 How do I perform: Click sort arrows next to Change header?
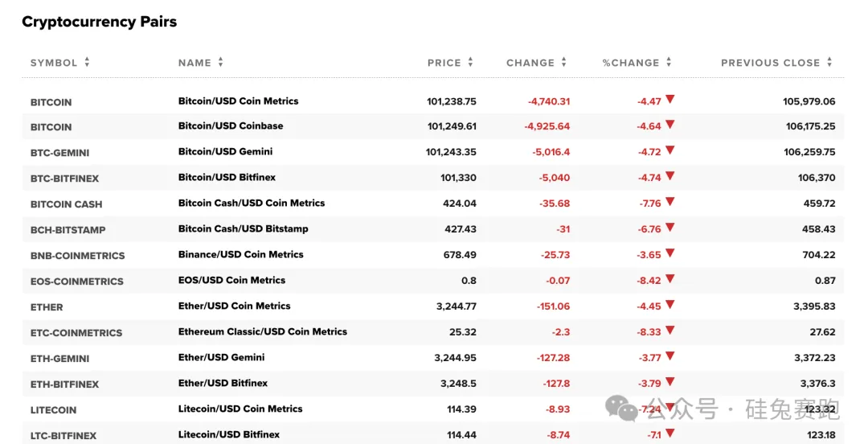point(563,63)
